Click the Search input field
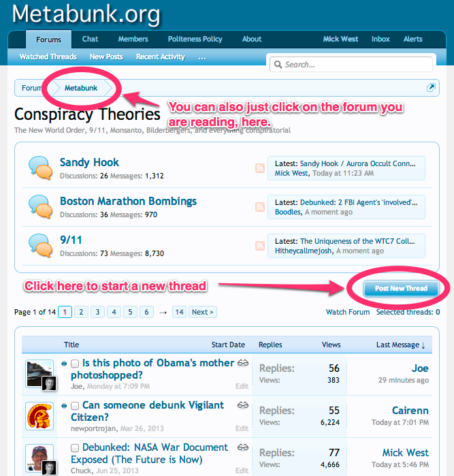The image size is (454, 476). pyautogui.click(x=351, y=65)
